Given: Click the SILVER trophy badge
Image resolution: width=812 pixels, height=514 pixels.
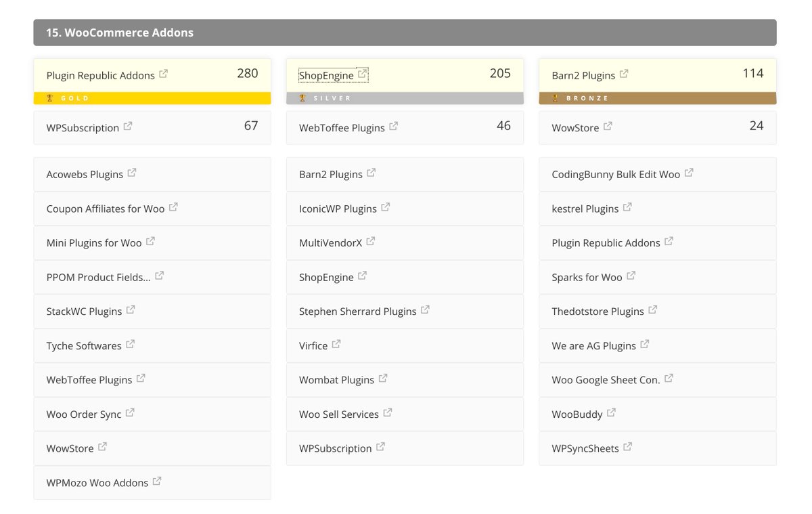Looking at the screenshot, I should (405, 98).
